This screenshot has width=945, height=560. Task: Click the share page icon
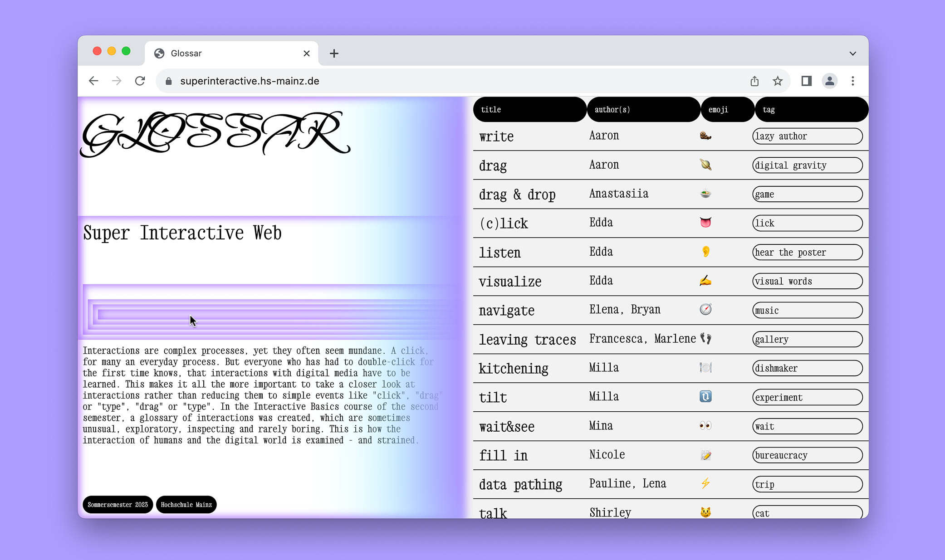pyautogui.click(x=754, y=81)
